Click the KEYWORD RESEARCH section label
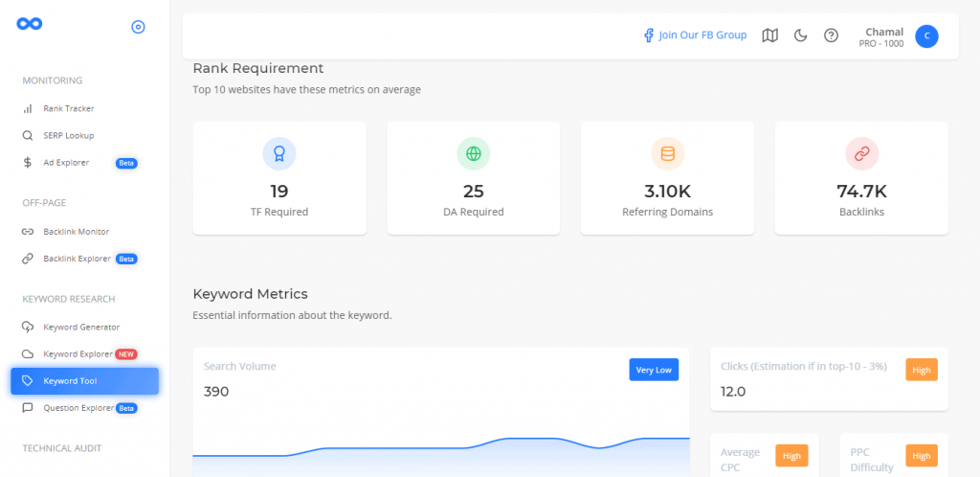 coord(69,300)
